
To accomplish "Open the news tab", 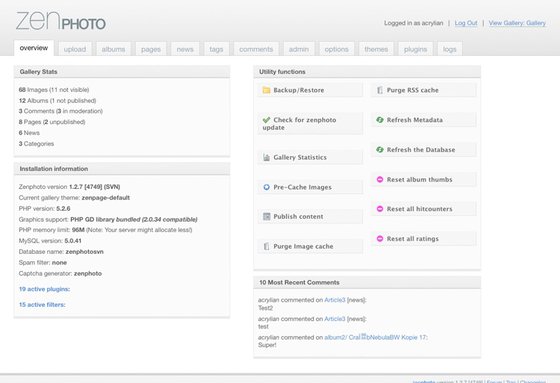I will pyautogui.click(x=185, y=49).
